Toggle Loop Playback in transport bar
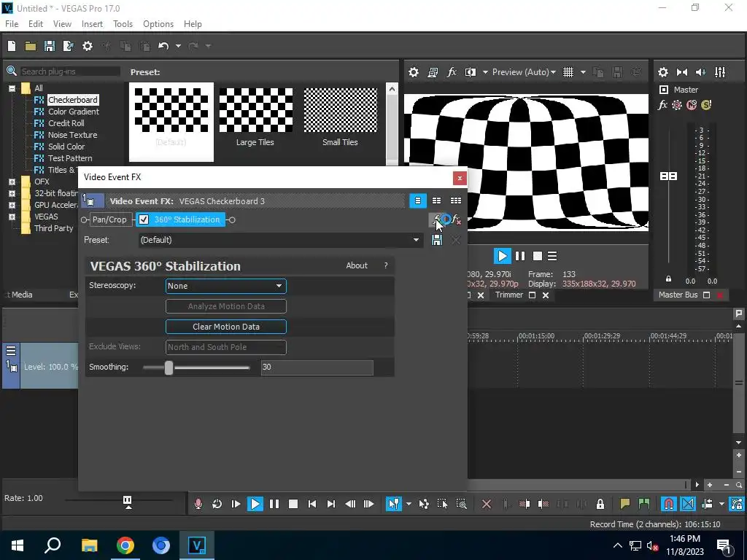747x560 pixels. (217, 504)
